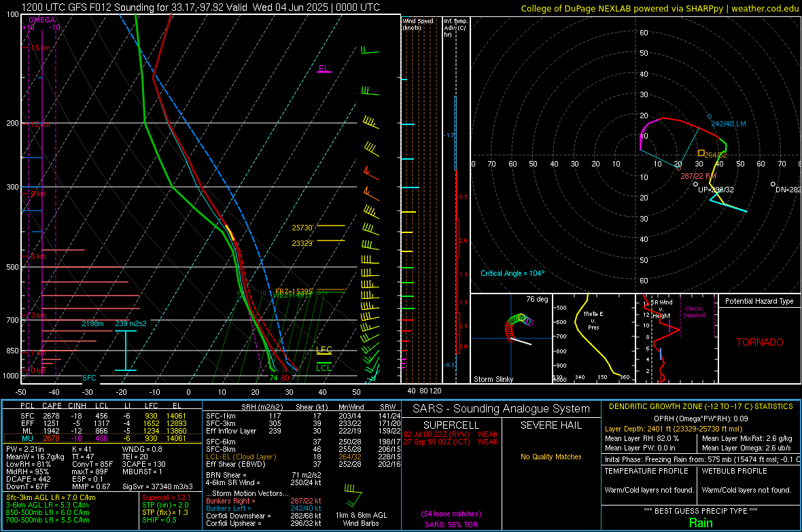Click the red Bunkers Right = row
Screen dimensions: 802x532
264,501
